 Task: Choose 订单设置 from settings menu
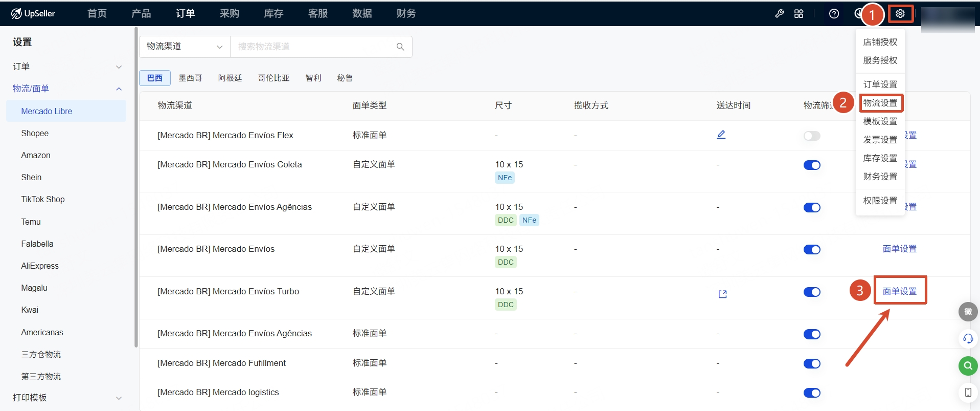click(x=880, y=84)
